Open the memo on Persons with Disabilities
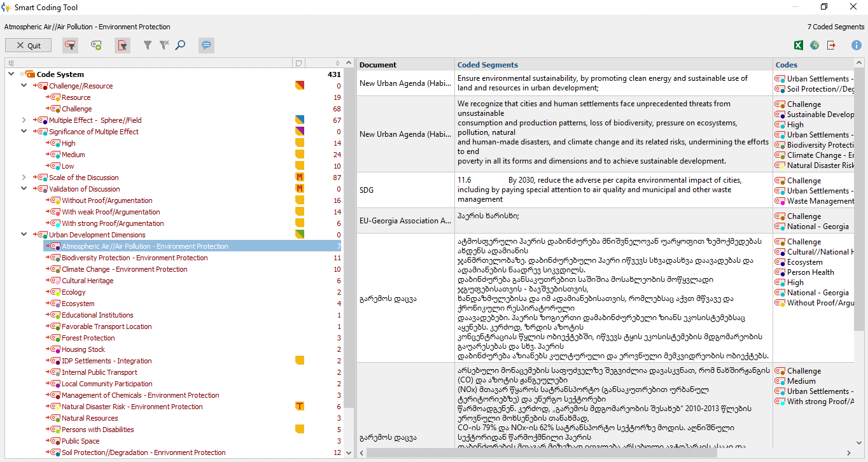The image size is (868, 462). click(x=299, y=430)
